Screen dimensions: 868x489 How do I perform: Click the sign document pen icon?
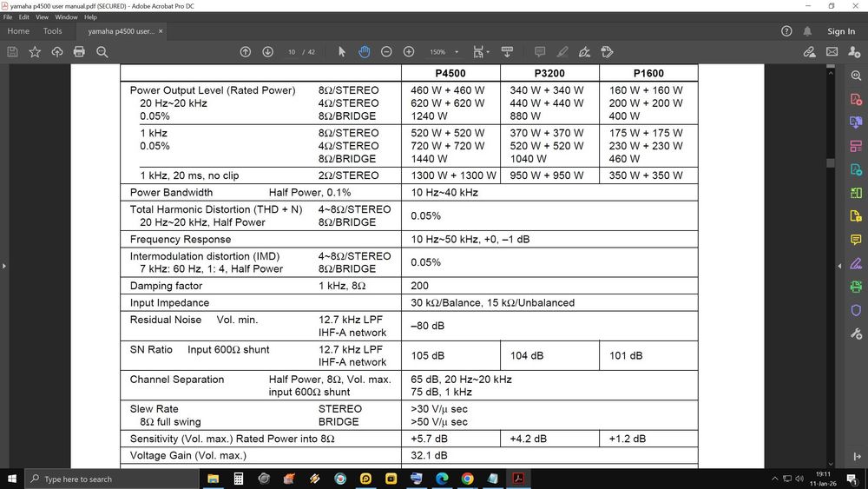[584, 52]
